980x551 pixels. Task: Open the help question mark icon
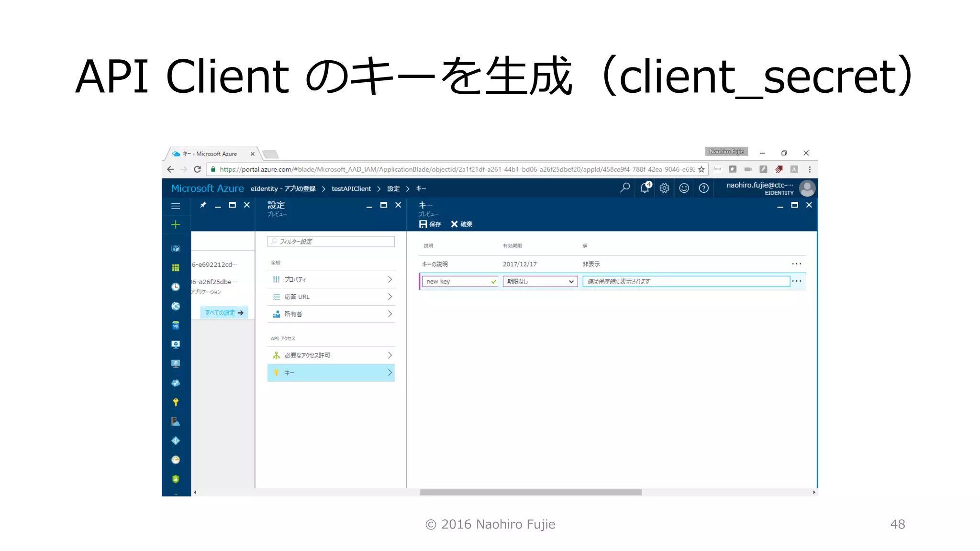703,188
